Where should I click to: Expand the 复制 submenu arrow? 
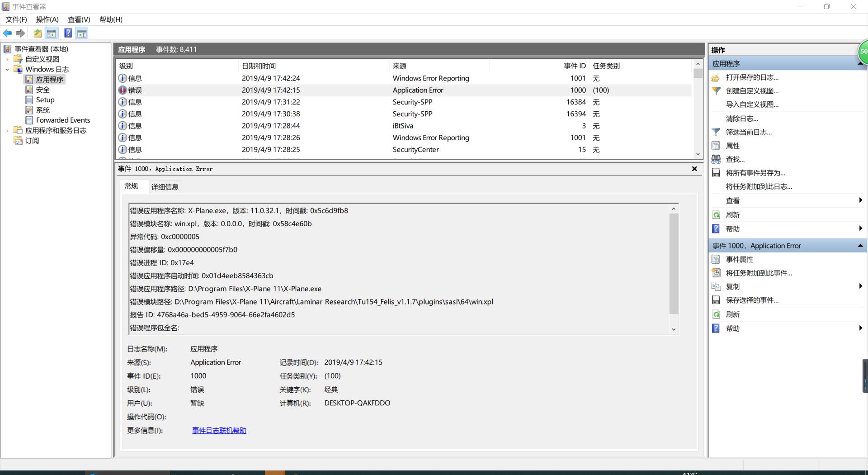coord(860,286)
